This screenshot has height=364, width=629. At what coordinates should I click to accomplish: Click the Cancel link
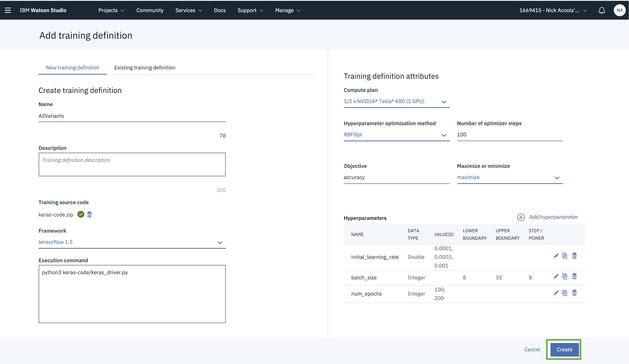pyautogui.click(x=532, y=349)
